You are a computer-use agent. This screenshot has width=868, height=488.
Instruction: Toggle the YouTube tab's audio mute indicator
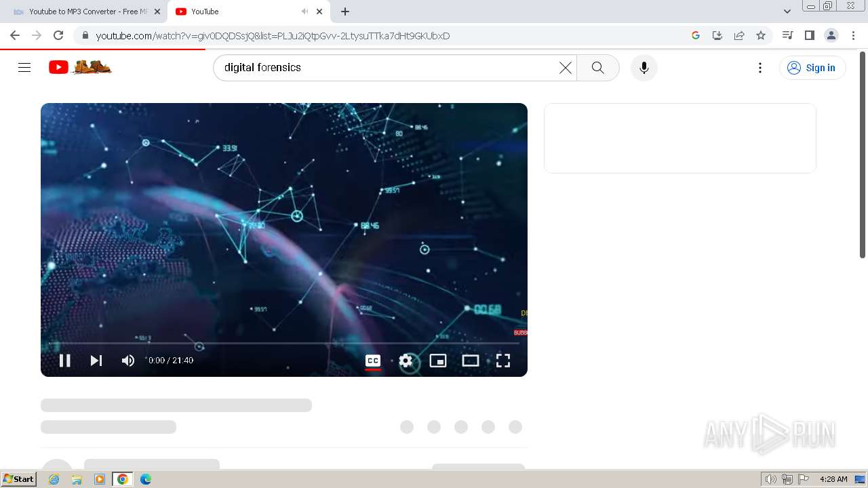(x=304, y=12)
